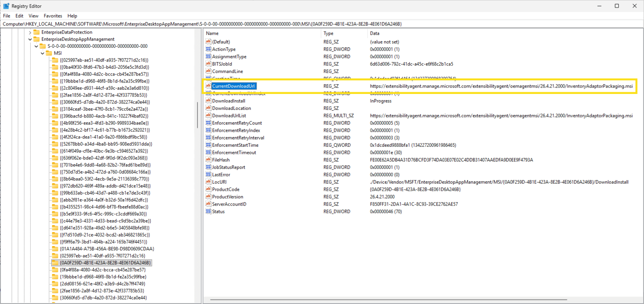The width and height of the screenshot is (644, 304).
Task: Select key {{750d7d5e-a4b2-472d-a760-0d08684c166a}}
Action: point(105,172)
